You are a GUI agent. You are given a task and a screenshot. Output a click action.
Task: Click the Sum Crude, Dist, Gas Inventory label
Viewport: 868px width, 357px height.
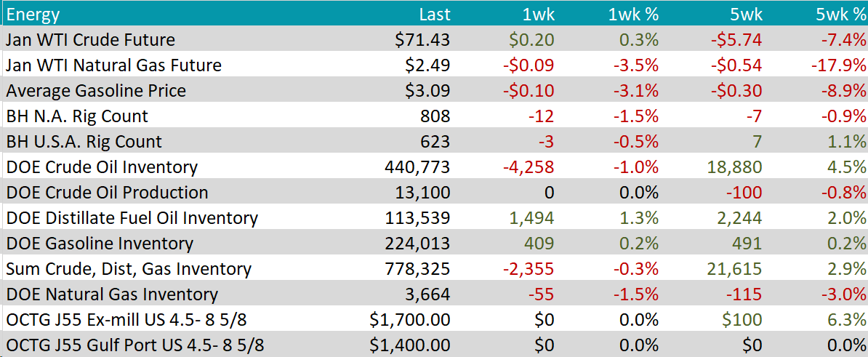click(129, 269)
